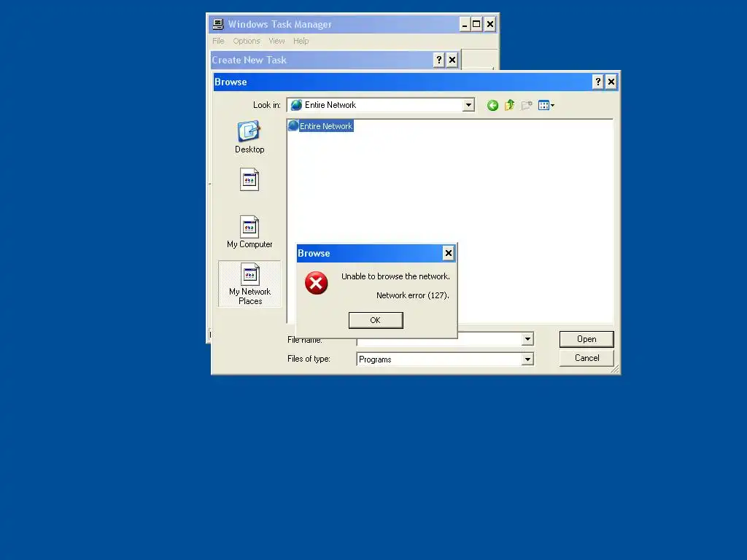Click the Cancel button in Browse dialog
The width and height of the screenshot is (747, 560).
coord(587,358)
